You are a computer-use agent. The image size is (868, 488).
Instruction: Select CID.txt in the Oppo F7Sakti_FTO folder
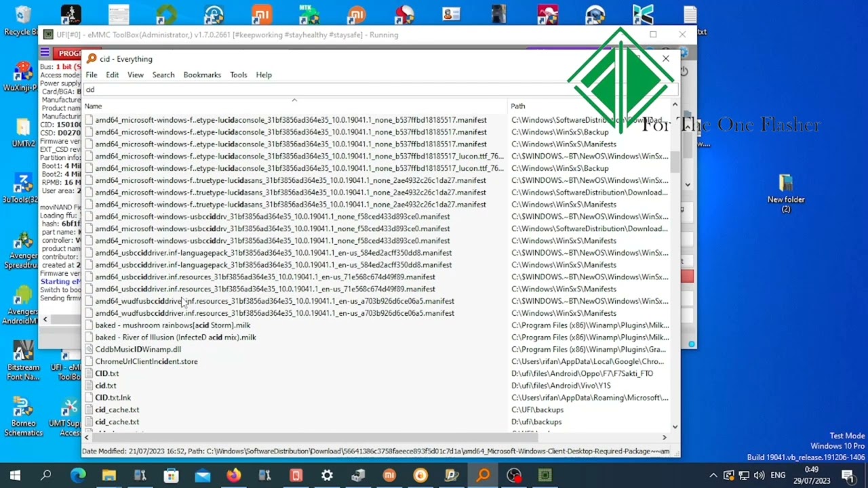tap(106, 373)
